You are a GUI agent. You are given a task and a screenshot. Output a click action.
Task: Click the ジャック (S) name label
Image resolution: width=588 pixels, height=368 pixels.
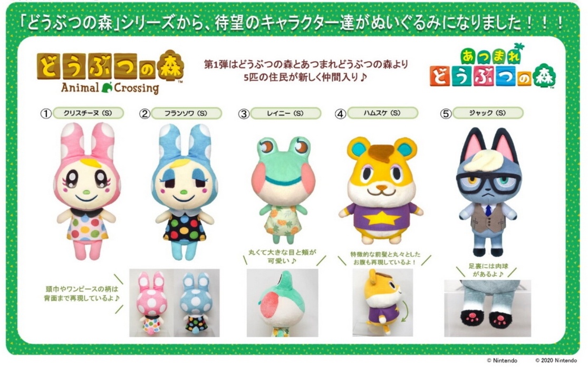pos(488,113)
